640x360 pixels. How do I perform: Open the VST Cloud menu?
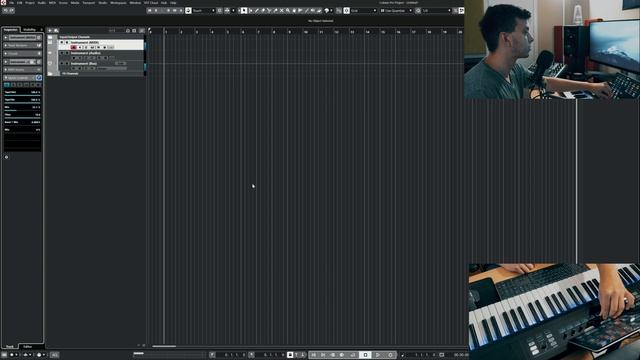click(x=151, y=2)
